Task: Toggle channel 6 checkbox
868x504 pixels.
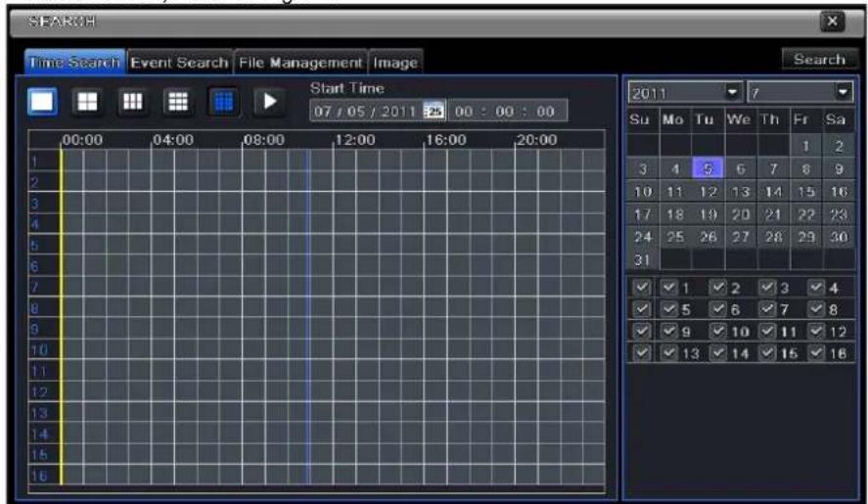Action: (x=718, y=308)
